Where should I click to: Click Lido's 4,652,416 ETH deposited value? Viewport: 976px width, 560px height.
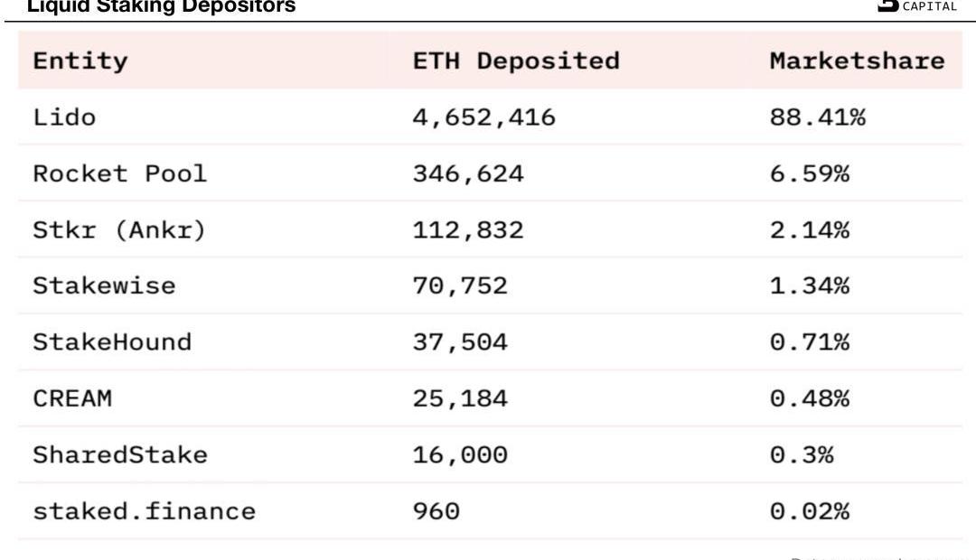484,117
